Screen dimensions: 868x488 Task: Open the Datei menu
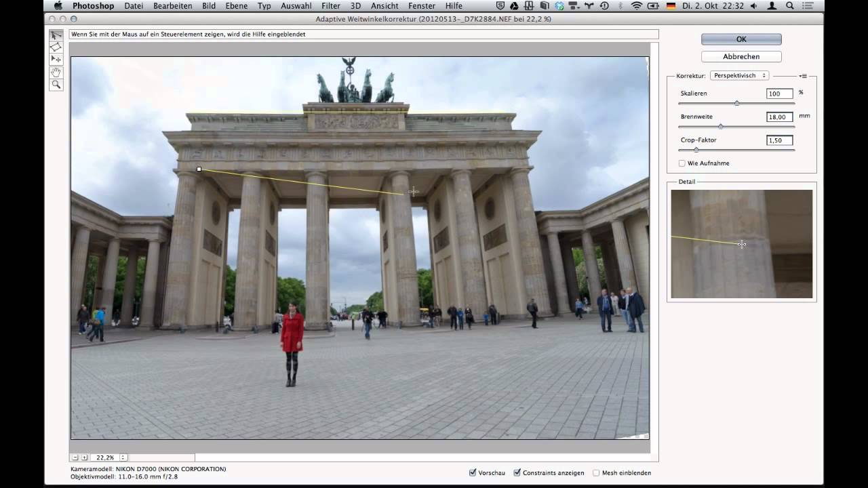pos(134,5)
